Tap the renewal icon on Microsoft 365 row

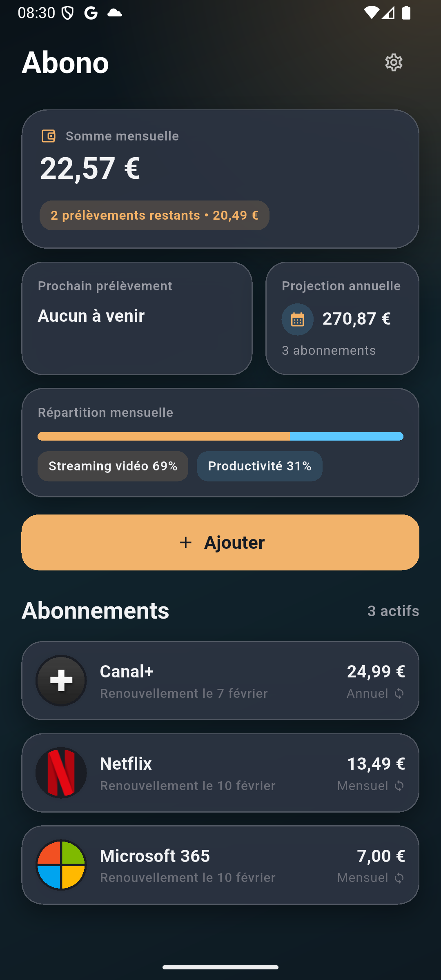399,878
